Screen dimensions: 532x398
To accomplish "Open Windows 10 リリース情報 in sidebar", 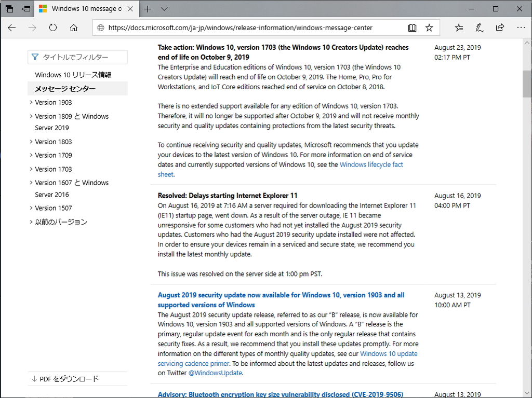I will coord(73,75).
